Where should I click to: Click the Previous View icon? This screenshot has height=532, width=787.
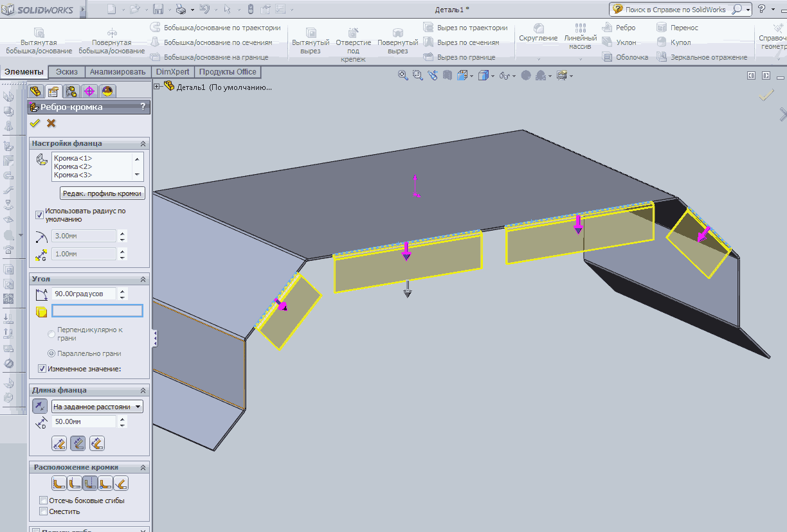432,75
